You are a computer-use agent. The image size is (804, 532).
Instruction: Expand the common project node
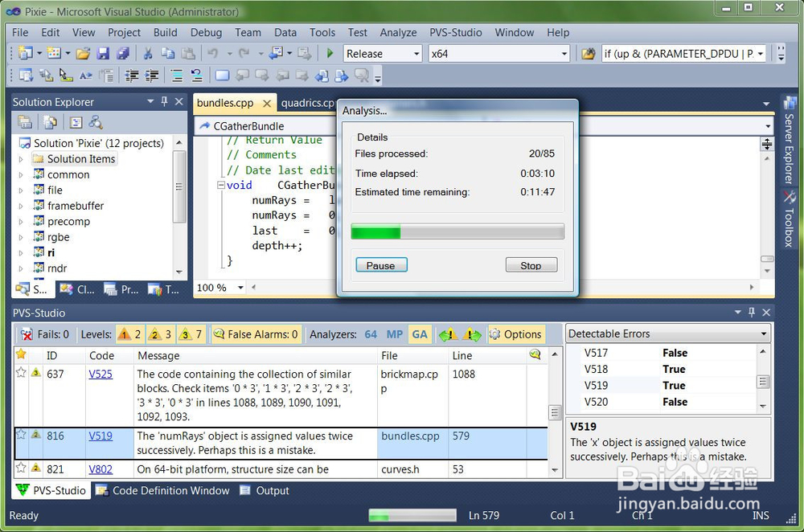pos(21,175)
